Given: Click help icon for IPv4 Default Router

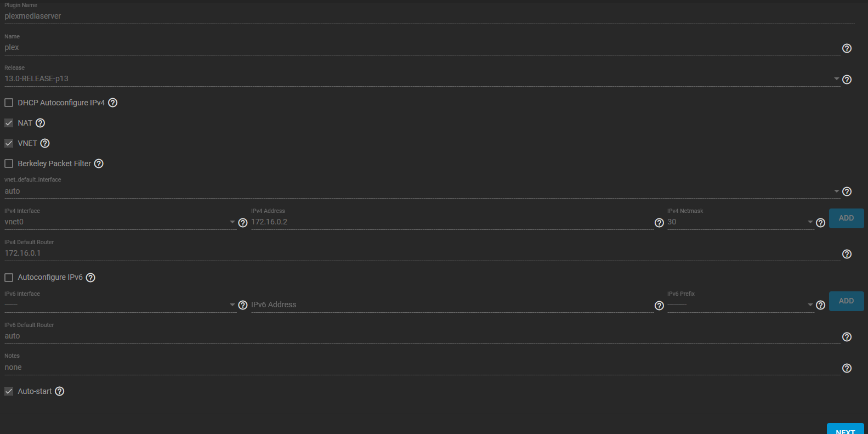Looking at the screenshot, I should (x=847, y=254).
